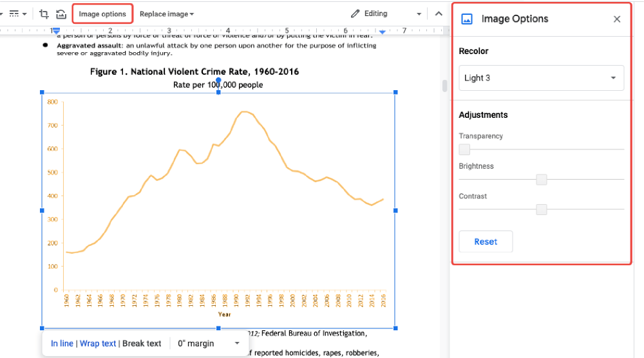This screenshot has width=644, height=358.
Task: Open the Replace image menu
Action: (x=167, y=14)
